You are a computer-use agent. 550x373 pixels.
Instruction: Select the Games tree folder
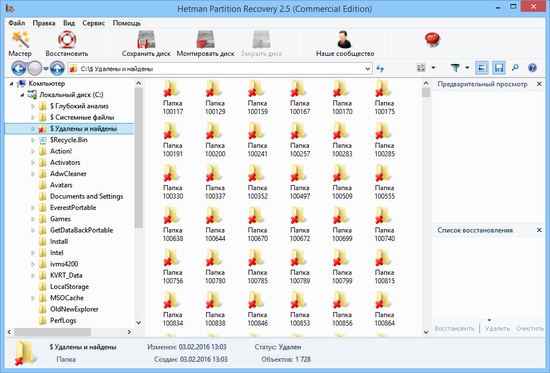[60, 219]
